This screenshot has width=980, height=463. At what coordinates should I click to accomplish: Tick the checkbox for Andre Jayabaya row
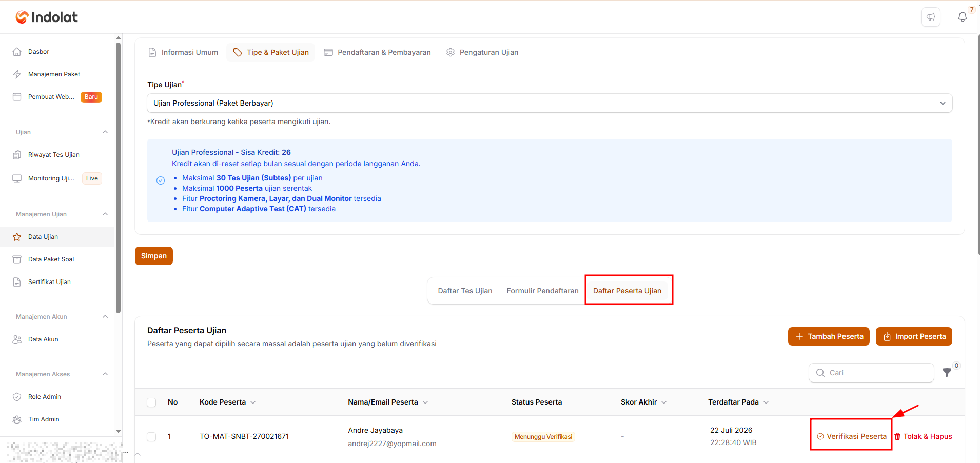[151, 437]
